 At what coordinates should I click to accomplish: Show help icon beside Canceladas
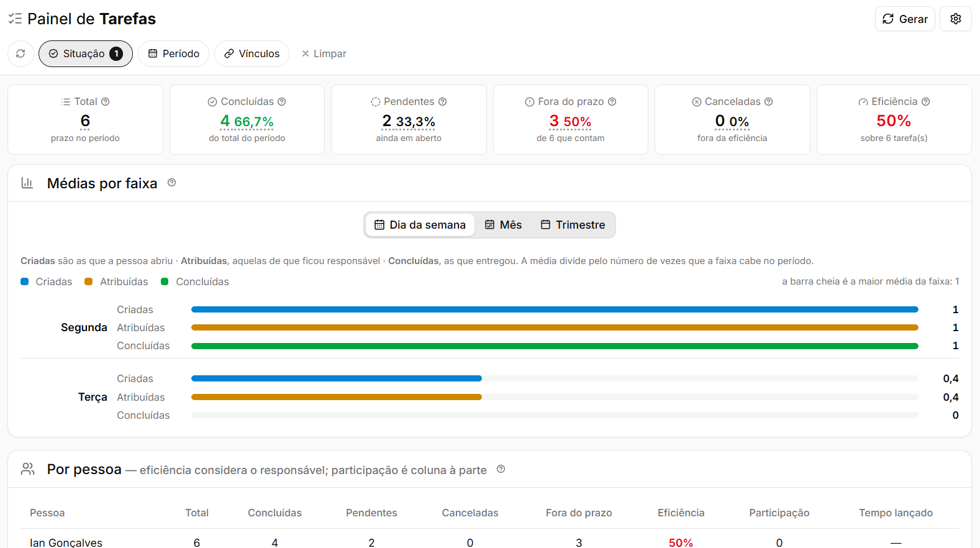click(769, 102)
